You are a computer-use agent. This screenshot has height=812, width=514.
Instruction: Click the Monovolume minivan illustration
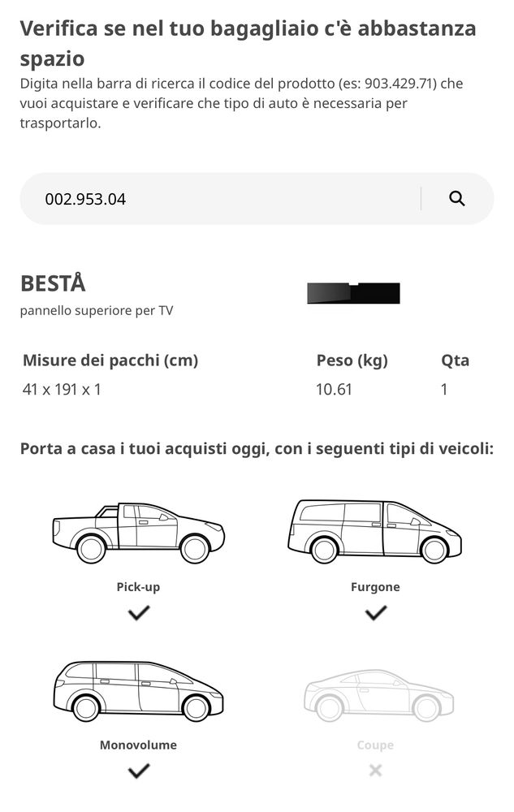tap(138, 690)
